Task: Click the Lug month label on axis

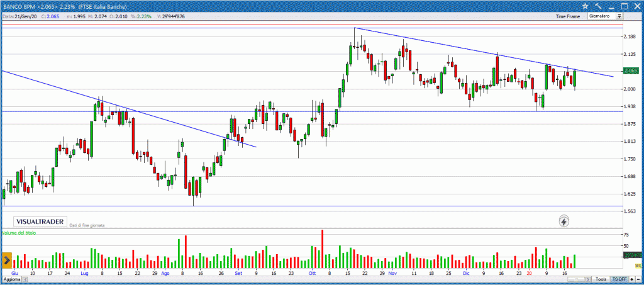Action: pos(85,272)
